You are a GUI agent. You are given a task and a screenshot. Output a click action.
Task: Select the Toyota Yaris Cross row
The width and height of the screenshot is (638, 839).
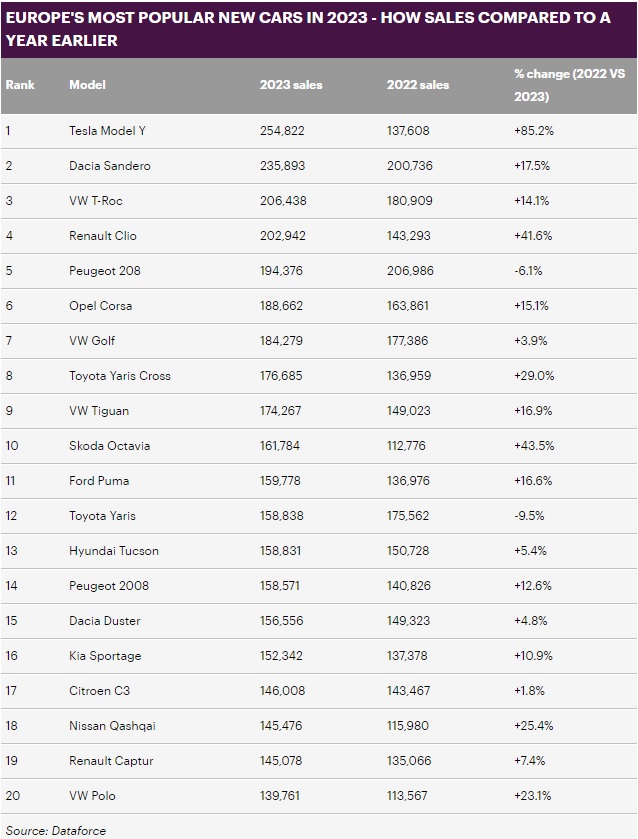point(319,376)
